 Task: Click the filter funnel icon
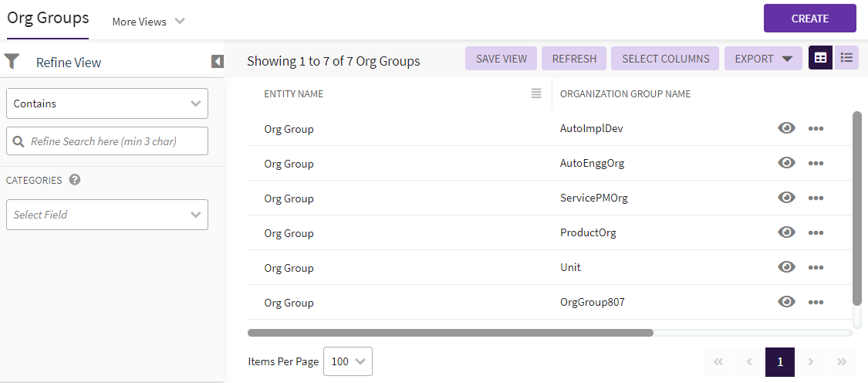[x=12, y=62]
